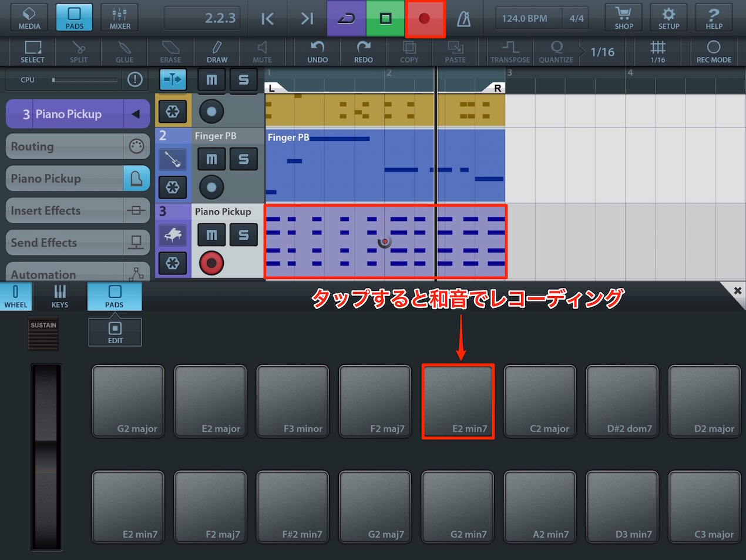Viewport: 746px width, 560px height.
Task: Select the Finger PB MIDI clip
Action: coord(385,166)
